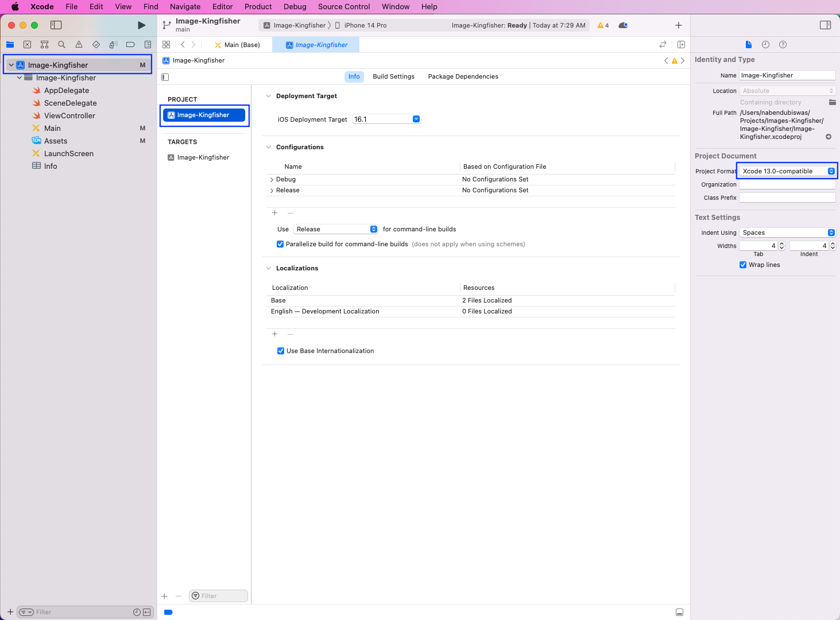Select the Info tab
Image resolution: width=840 pixels, height=620 pixels.
coord(354,76)
